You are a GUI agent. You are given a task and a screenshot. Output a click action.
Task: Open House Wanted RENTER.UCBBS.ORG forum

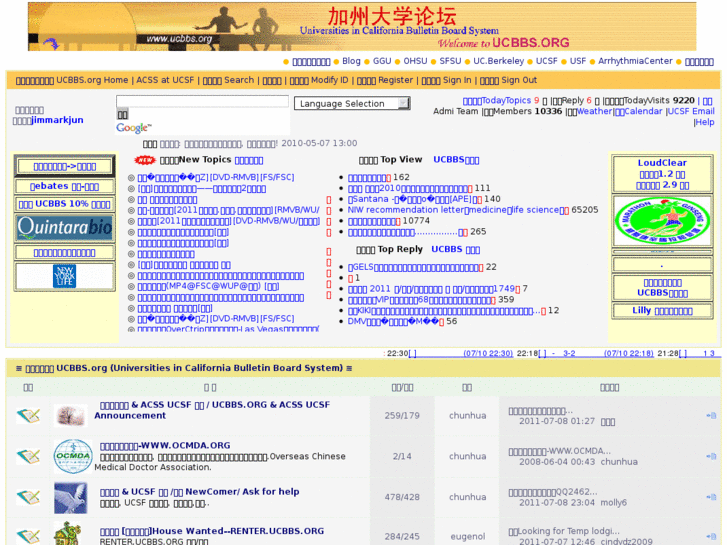(x=212, y=531)
